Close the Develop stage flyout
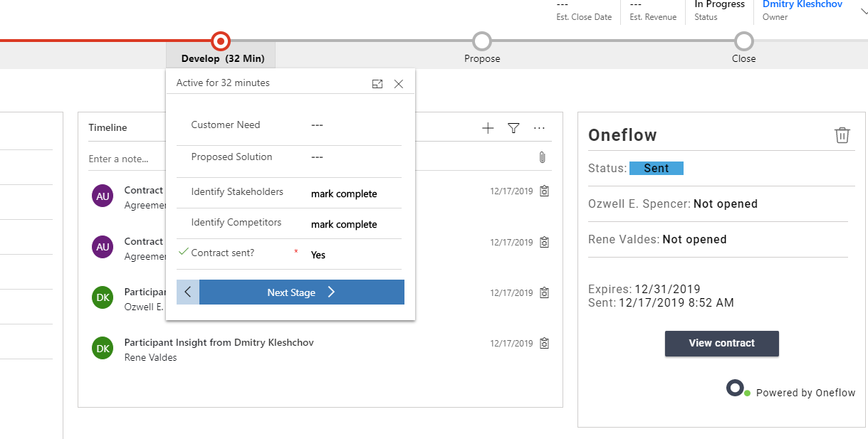This screenshot has height=439, width=868. pyautogui.click(x=399, y=84)
